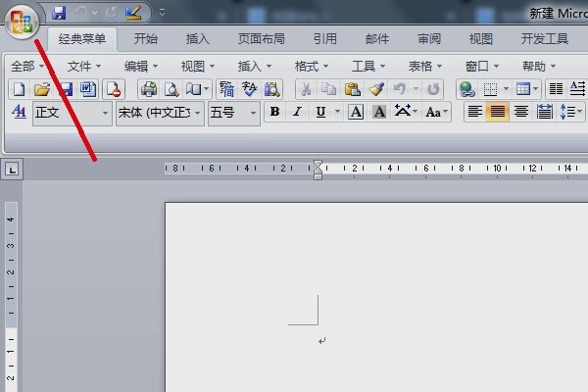The height and width of the screenshot is (392, 588).
Task: Click the restrict permission document icon
Action: point(114,89)
